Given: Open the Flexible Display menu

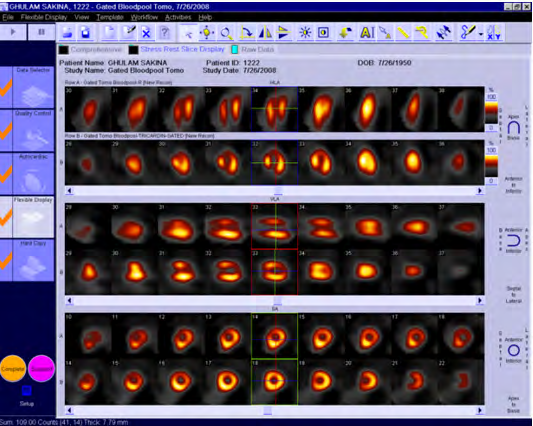Looking at the screenshot, I should click(44, 17).
